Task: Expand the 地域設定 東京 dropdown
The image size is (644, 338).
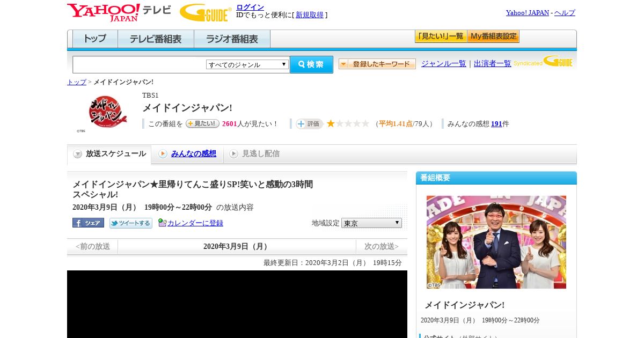Action: coord(371,223)
